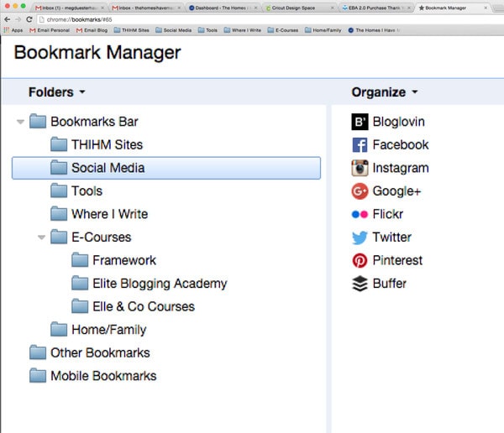Open the Organize dropdown menu
Image resolution: width=504 pixels, height=433 pixels.
384,92
